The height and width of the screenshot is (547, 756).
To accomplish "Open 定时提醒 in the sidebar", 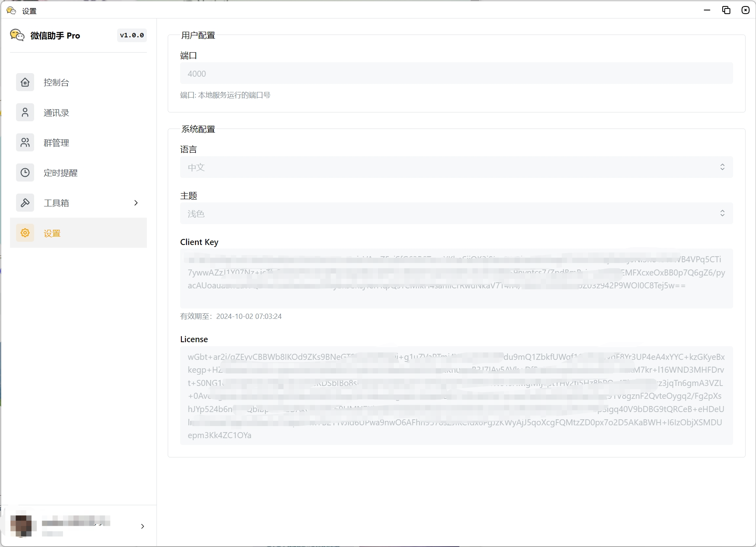I will (x=60, y=173).
